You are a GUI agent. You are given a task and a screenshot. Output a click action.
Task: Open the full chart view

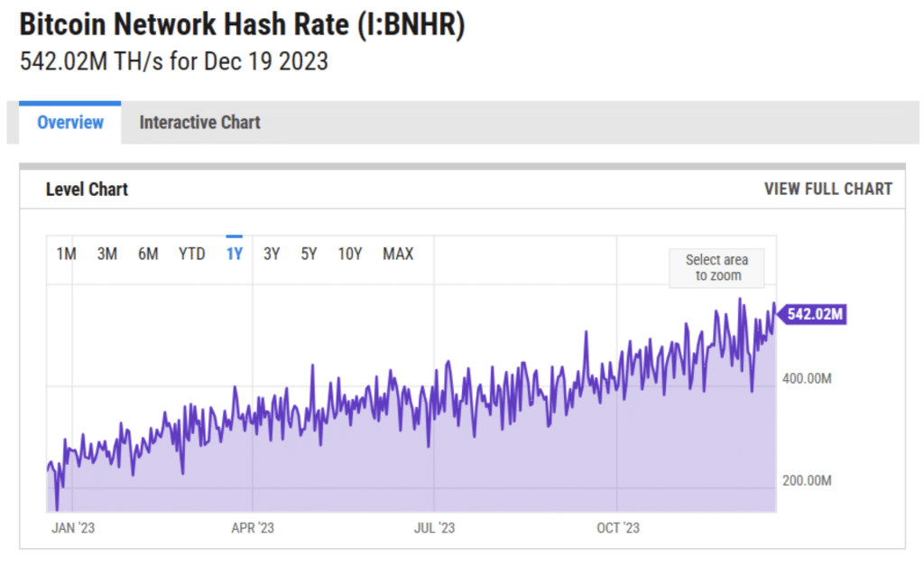827,189
